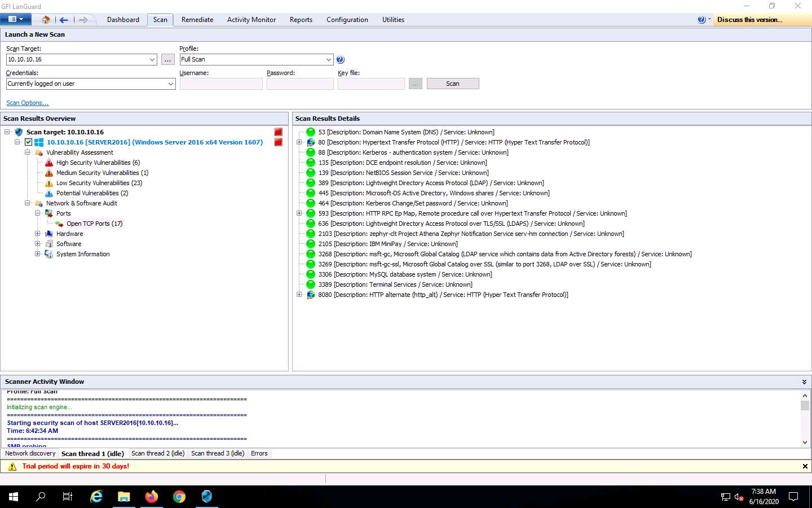This screenshot has width=812, height=508.
Task: Click the red stop icon beside Scan target
Action: click(x=278, y=132)
